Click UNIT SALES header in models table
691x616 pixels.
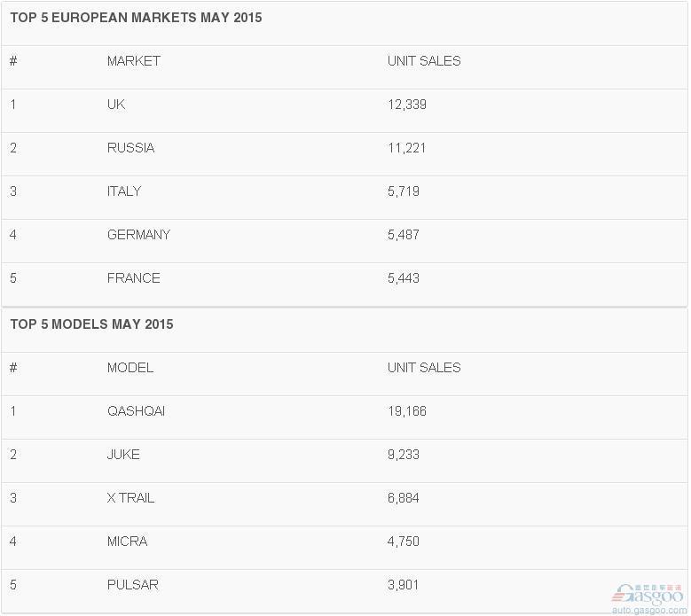point(424,367)
